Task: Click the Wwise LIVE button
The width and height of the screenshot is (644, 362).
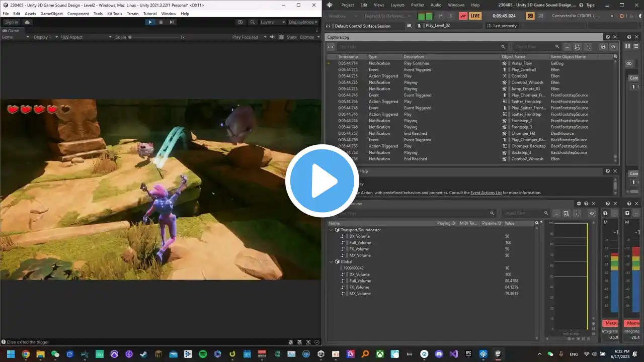Action: tap(475, 16)
